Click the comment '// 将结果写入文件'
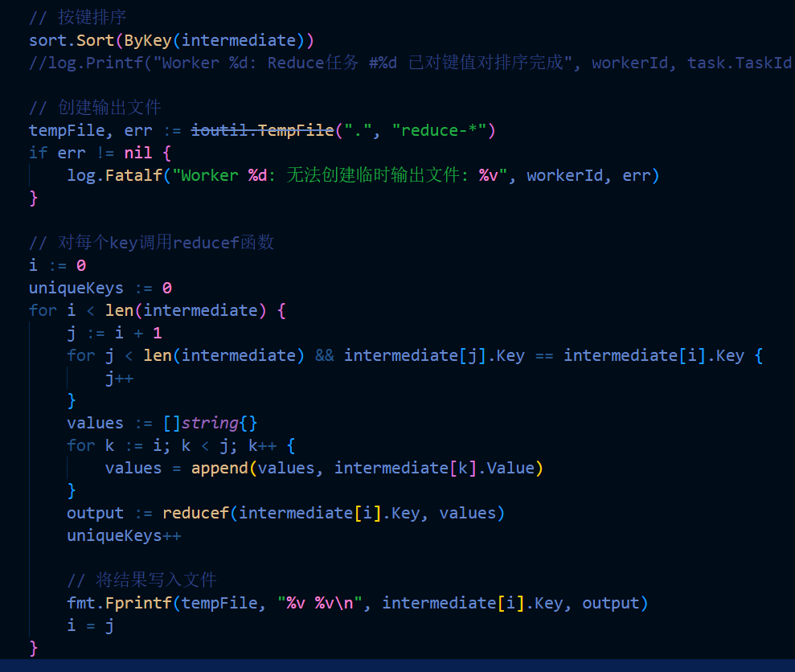795x672 pixels. [x=142, y=580]
